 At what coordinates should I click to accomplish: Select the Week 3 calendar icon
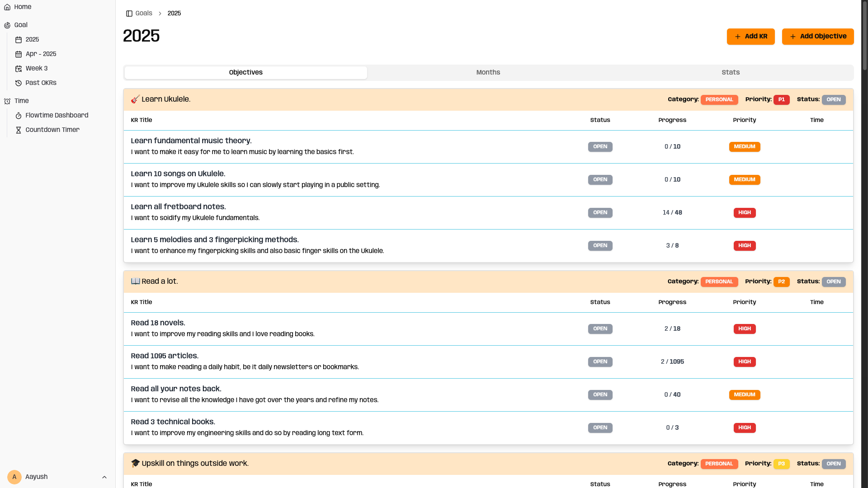click(x=19, y=69)
